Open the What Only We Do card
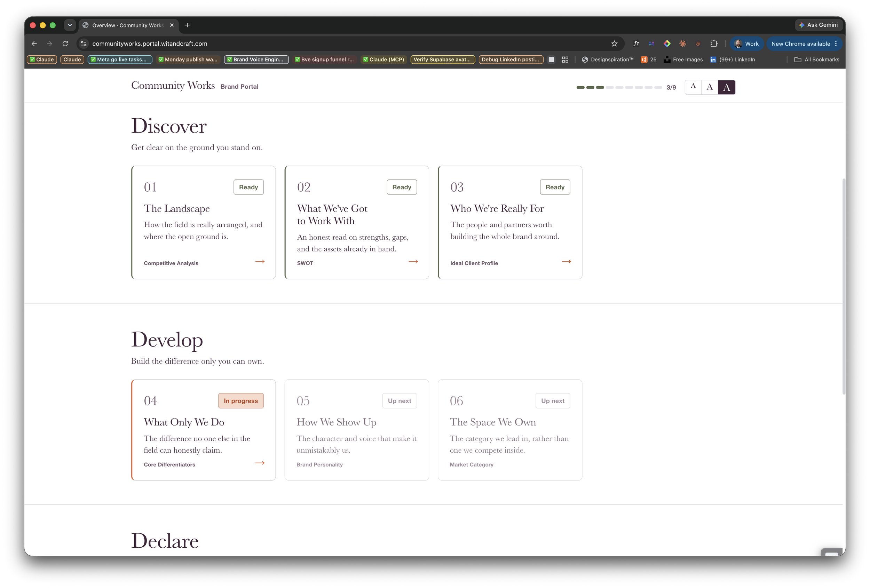Image resolution: width=870 pixels, height=588 pixels. pyautogui.click(x=204, y=430)
